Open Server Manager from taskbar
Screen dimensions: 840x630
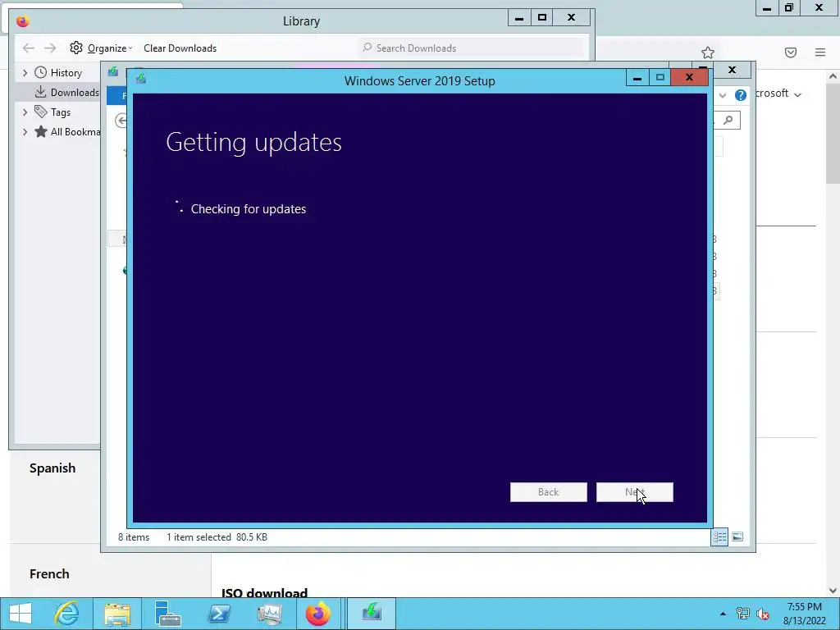(x=167, y=614)
